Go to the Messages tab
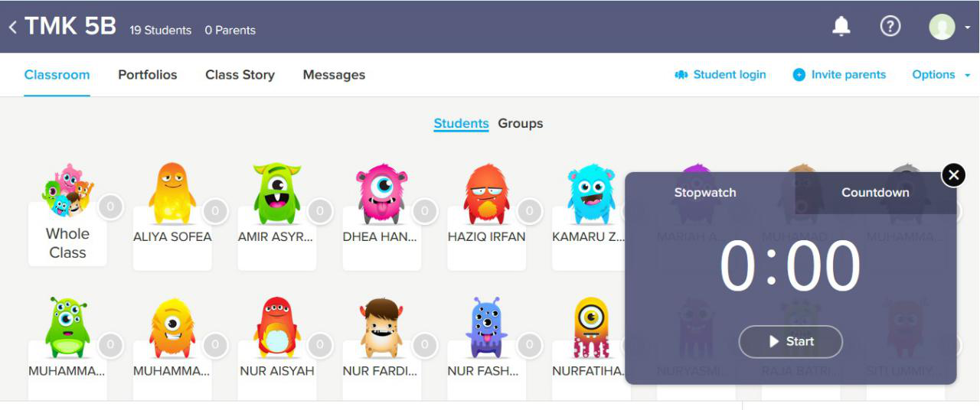 (x=334, y=75)
